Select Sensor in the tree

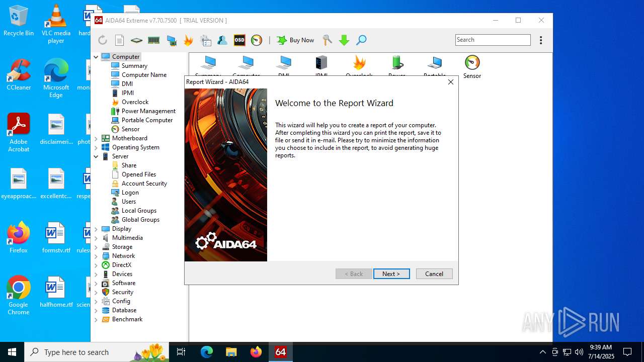[x=130, y=129]
